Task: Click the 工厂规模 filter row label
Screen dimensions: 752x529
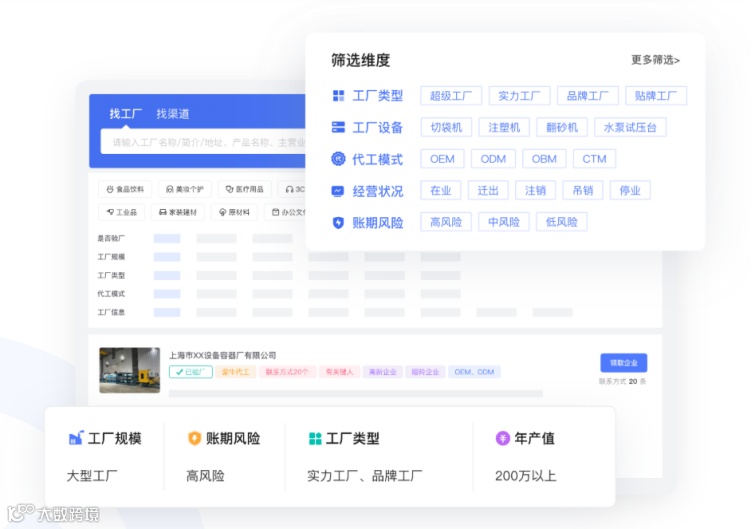Action: [111, 257]
